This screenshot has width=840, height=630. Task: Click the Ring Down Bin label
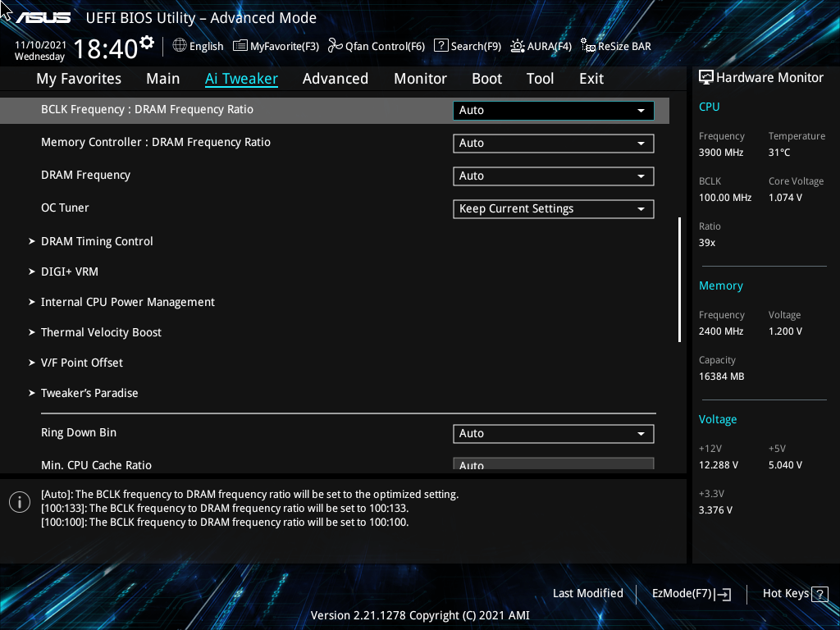78,433
